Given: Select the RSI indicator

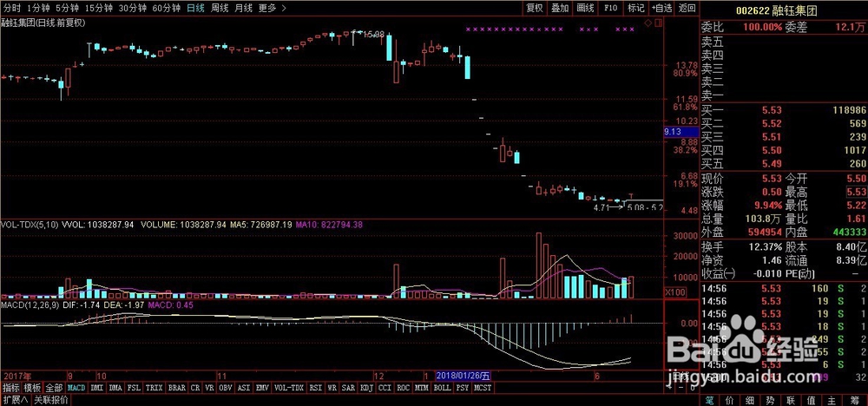Looking at the screenshot, I should pyautogui.click(x=316, y=388).
